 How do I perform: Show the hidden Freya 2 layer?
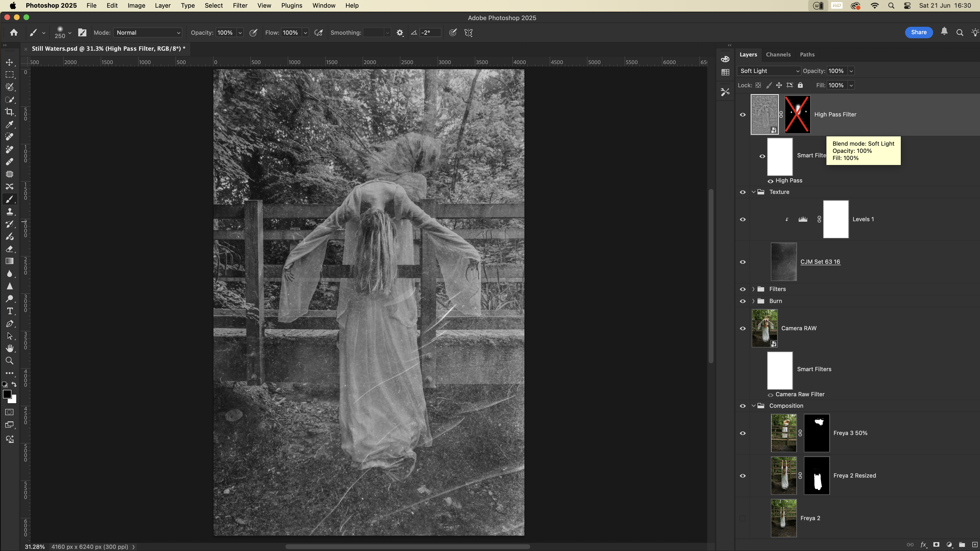click(742, 518)
